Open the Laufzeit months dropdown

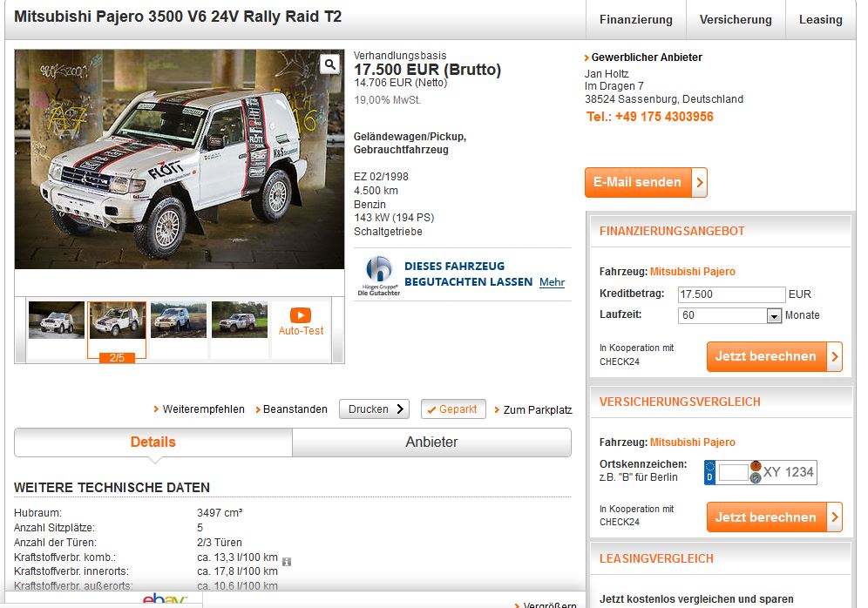774,316
